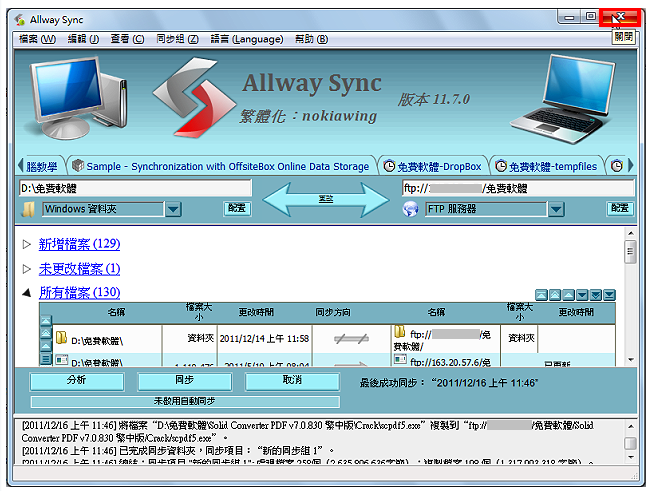Click the cube icon on the Sample tab
Image resolution: width=655 pixels, height=491 pixels.
pos(78,165)
